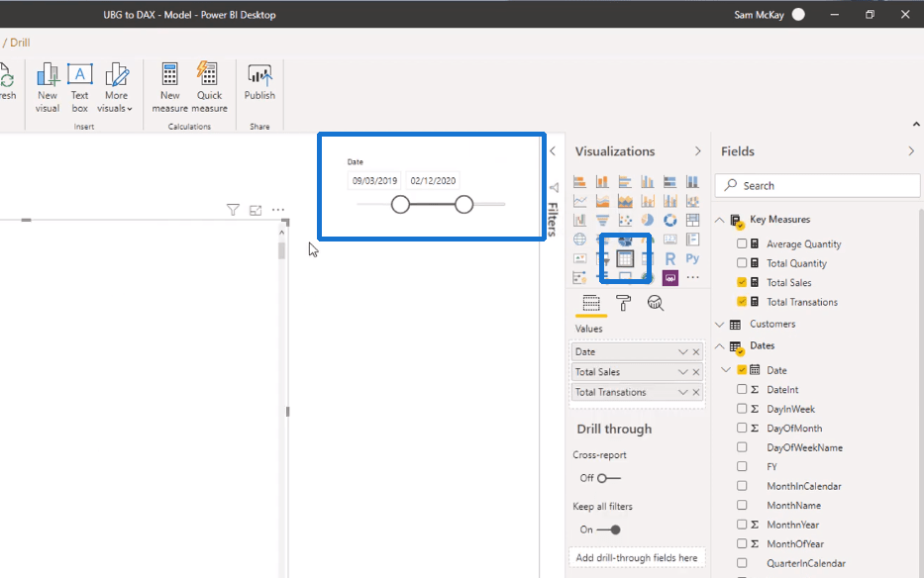Insert a Text box

(79, 87)
